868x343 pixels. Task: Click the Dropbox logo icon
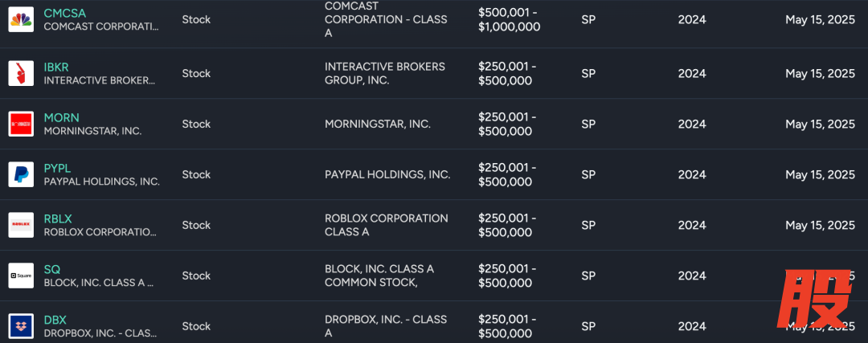(x=21, y=326)
